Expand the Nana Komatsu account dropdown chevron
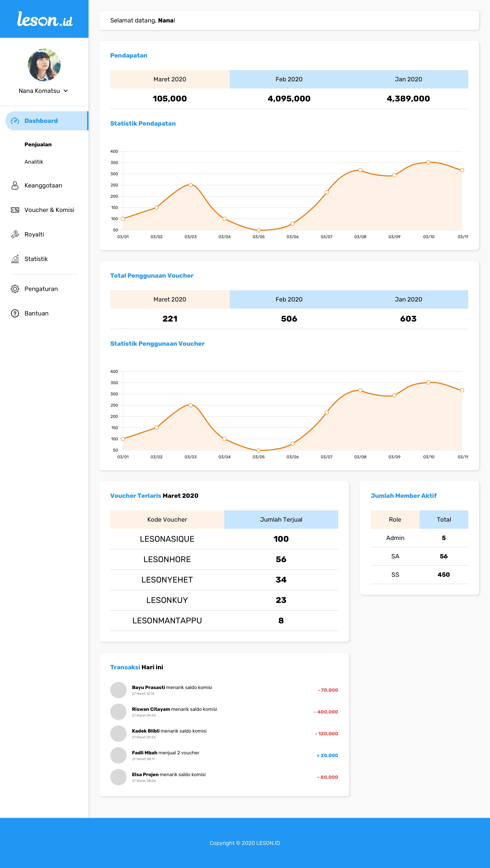490x868 pixels. [x=66, y=91]
